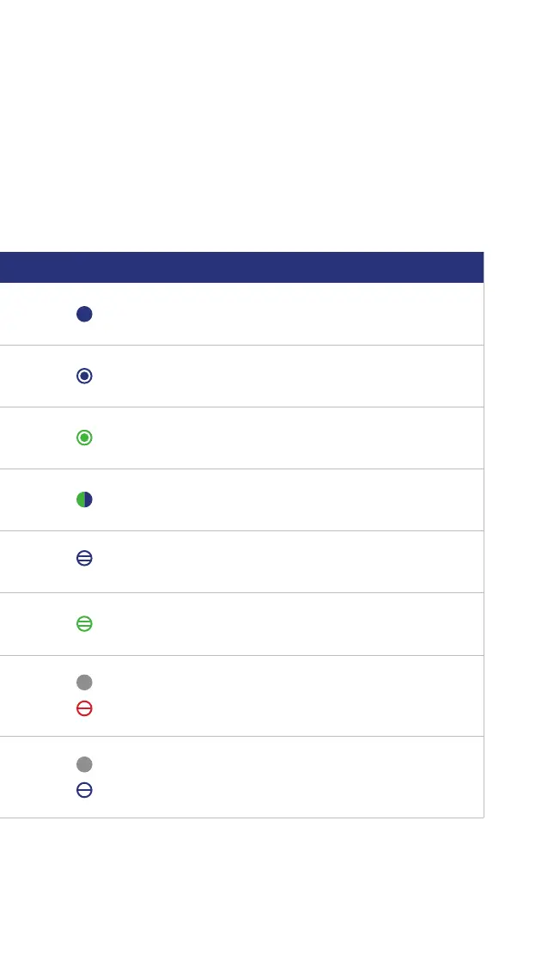560x980 pixels.
Task: Click the navy circle with single horizontal line
Action: [84, 790]
